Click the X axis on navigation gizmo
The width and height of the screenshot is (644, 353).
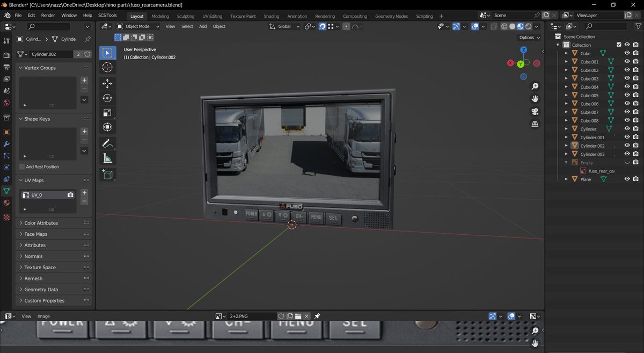click(x=510, y=63)
